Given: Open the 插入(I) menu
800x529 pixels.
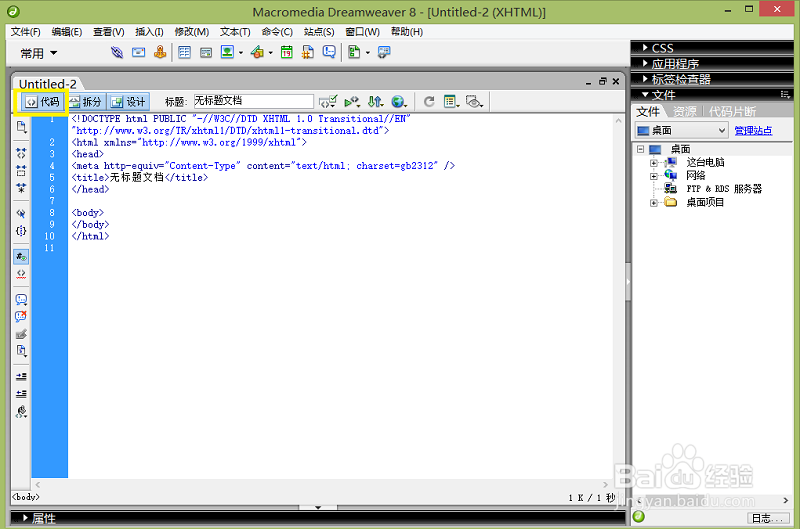Looking at the screenshot, I should (149, 32).
